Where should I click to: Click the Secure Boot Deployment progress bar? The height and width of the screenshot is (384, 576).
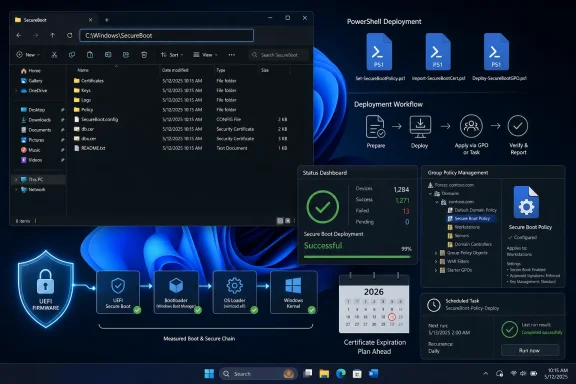click(x=357, y=257)
